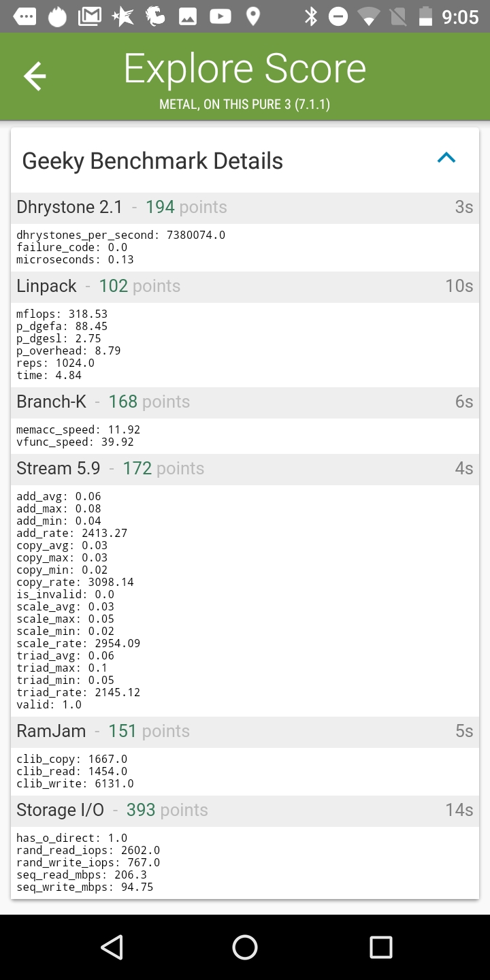Tap the location pin notification icon
The width and height of the screenshot is (490, 980).
(x=252, y=16)
